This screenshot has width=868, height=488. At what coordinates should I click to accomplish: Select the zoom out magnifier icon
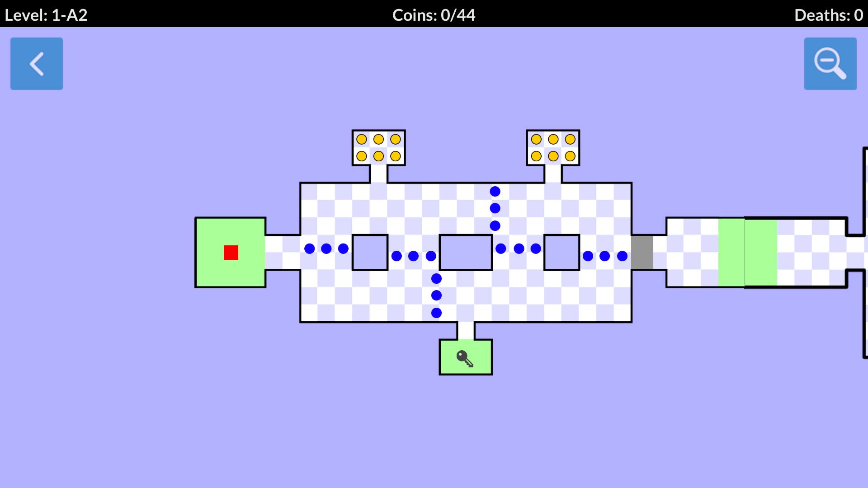831,63
